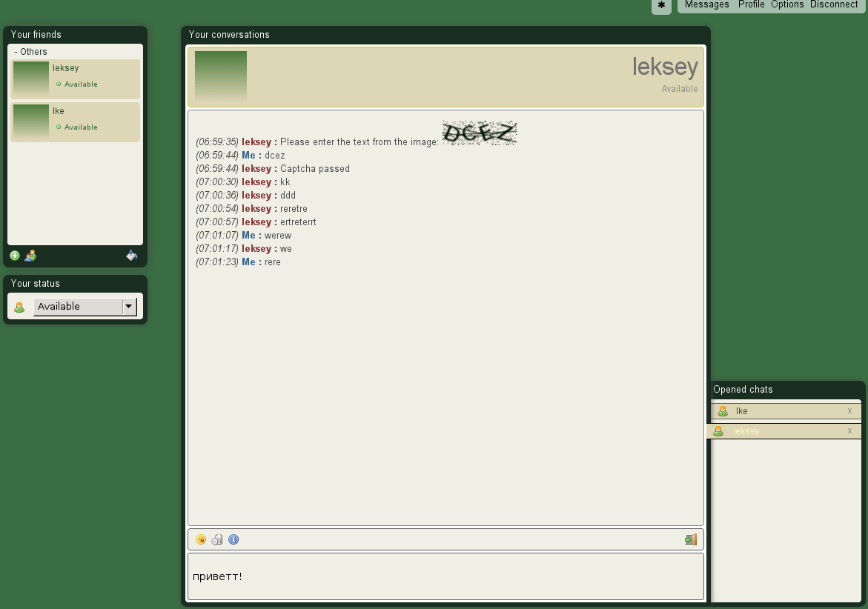Click the user status icon beside Available dropdown
The height and width of the screenshot is (609, 868).
coord(20,307)
